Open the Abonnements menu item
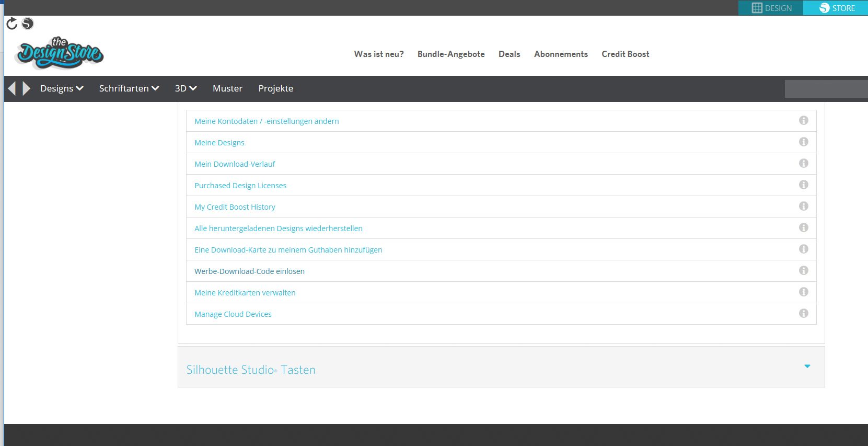 [561, 54]
